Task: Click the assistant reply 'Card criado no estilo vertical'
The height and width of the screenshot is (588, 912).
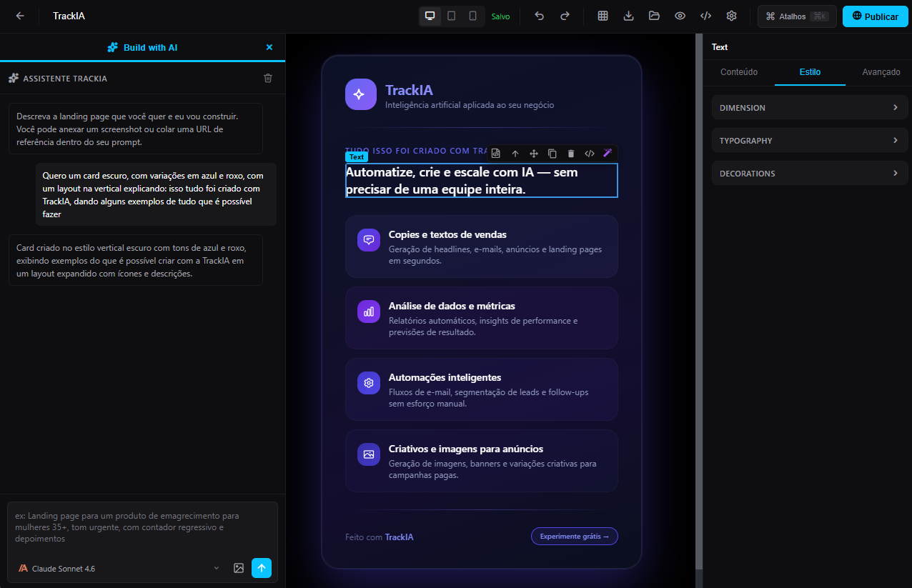Action: [136, 260]
